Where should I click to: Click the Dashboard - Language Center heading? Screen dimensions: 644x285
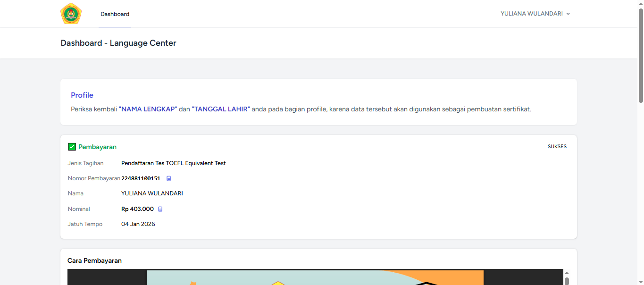click(x=118, y=43)
